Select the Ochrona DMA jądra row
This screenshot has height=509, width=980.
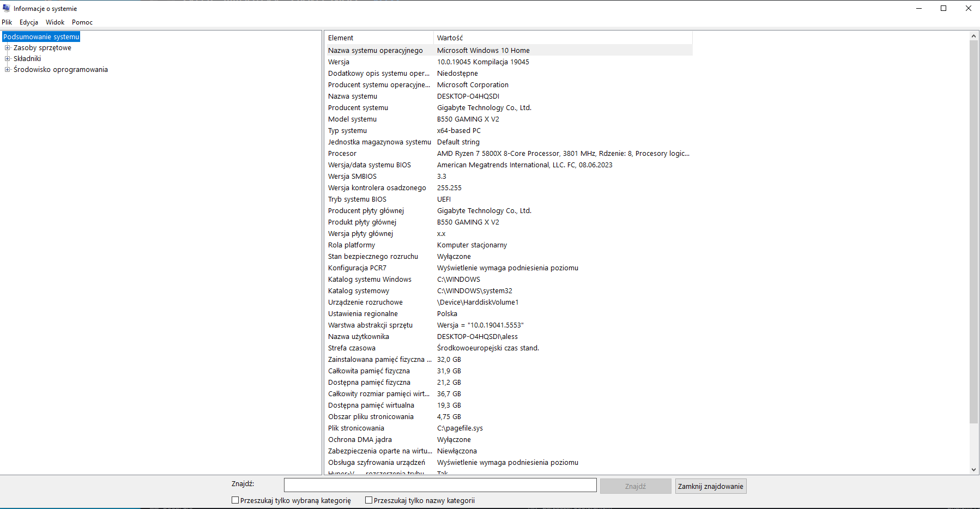click(509, 439)
